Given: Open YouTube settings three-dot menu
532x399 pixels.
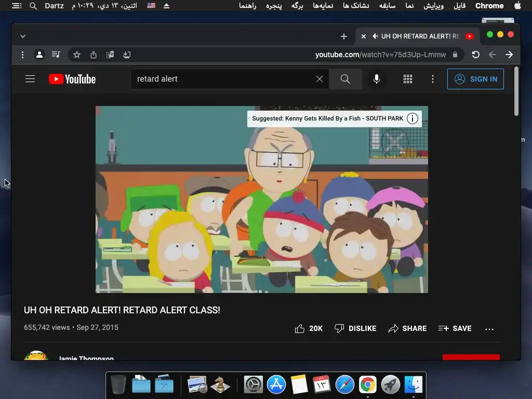Looking at the screenshot, I should [x=433, y=79].
